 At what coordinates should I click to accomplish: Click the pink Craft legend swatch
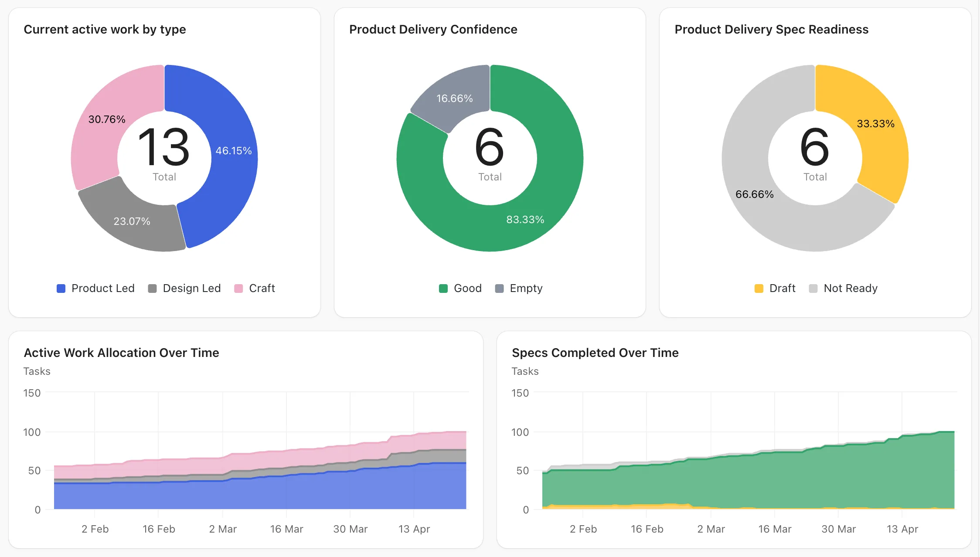[x=238, y=289]
